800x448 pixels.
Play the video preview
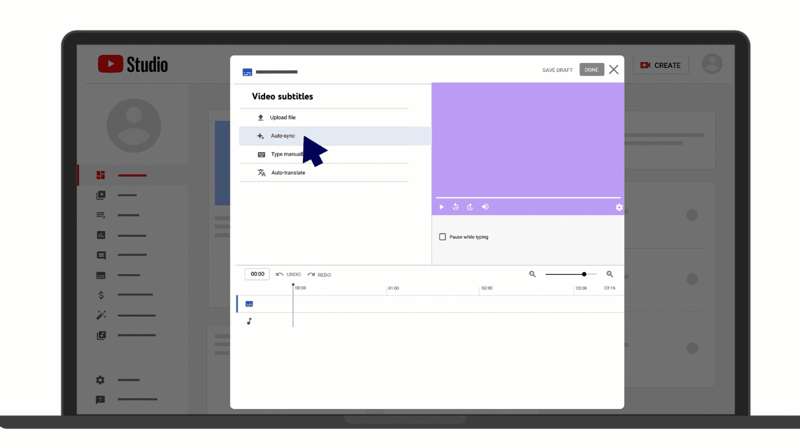pyautogui.click(x=441, y=207)
